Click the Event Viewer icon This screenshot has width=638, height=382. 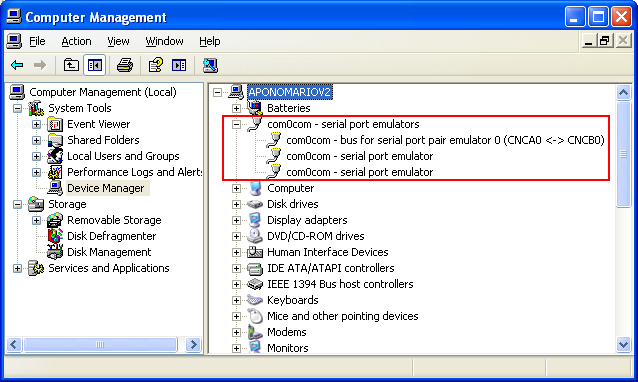[x=55, y=124]
